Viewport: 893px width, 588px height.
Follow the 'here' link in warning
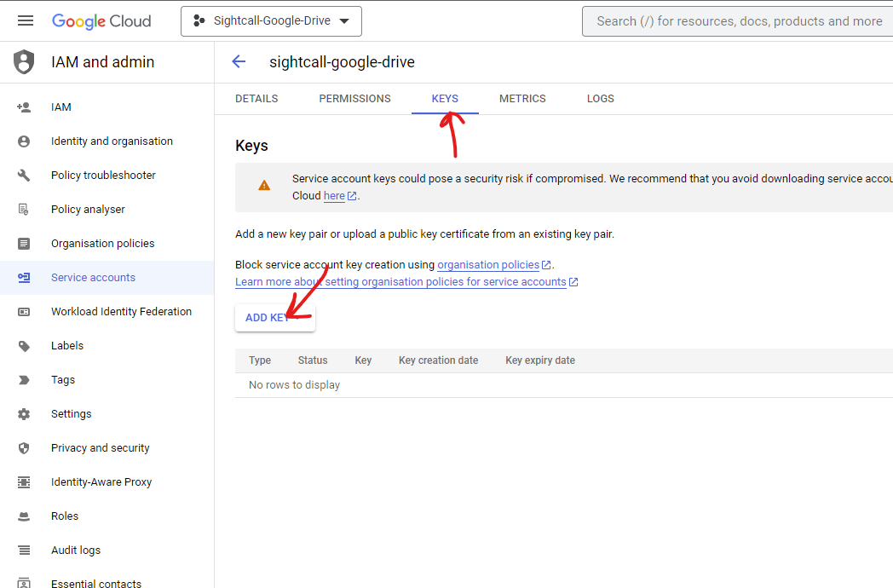pyautogui.click(x=334, y=196)
